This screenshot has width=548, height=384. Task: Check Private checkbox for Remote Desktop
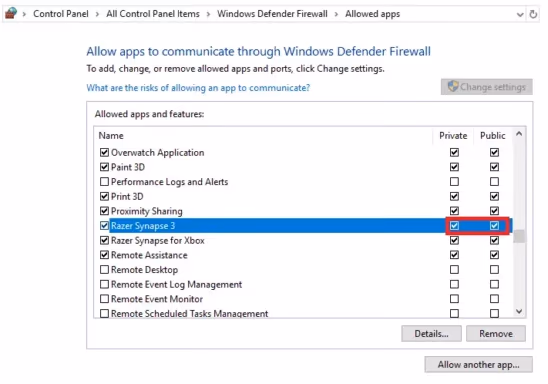[454, 270]
